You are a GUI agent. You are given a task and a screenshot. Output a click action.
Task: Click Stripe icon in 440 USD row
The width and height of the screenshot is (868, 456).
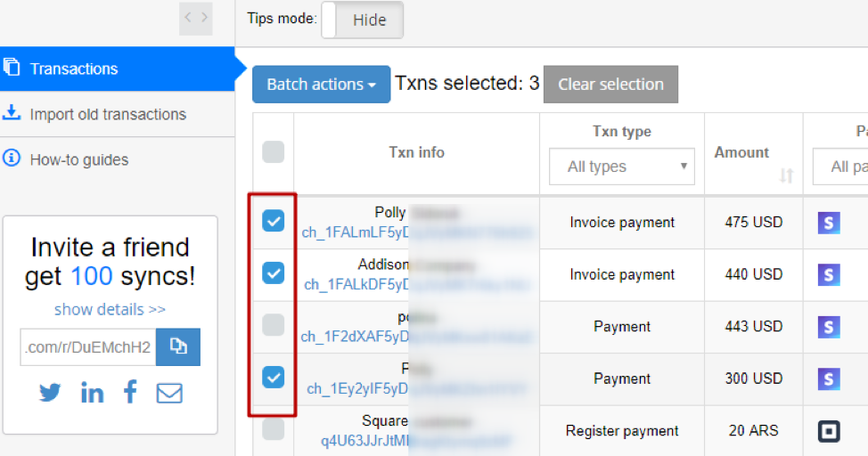pyautogui.click(x=829, y=275)
